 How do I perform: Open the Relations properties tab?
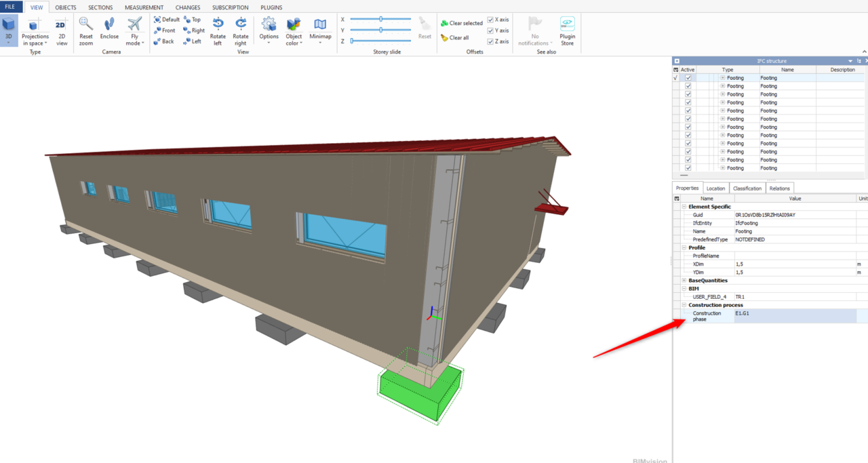coord(779,188)
